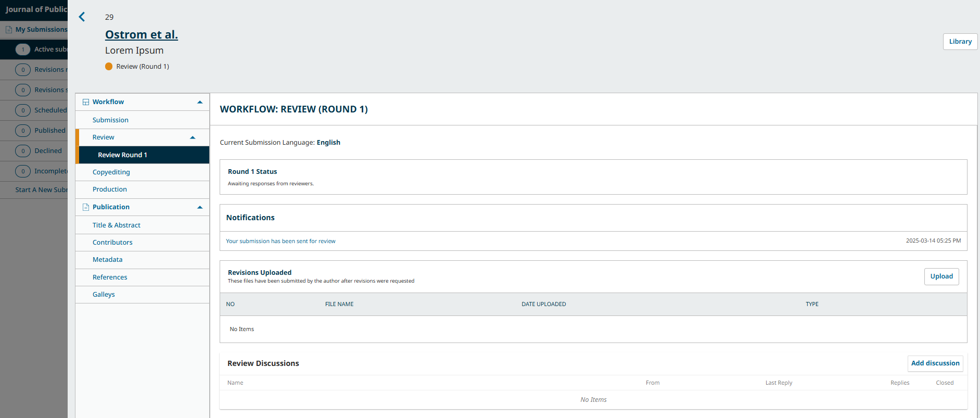Click the back arrow icon

(82, 17)
